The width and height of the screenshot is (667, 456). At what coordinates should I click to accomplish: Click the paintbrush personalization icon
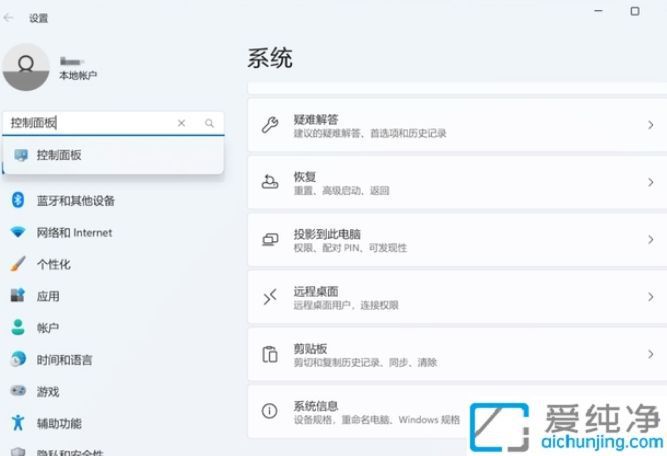pos(18,264)
